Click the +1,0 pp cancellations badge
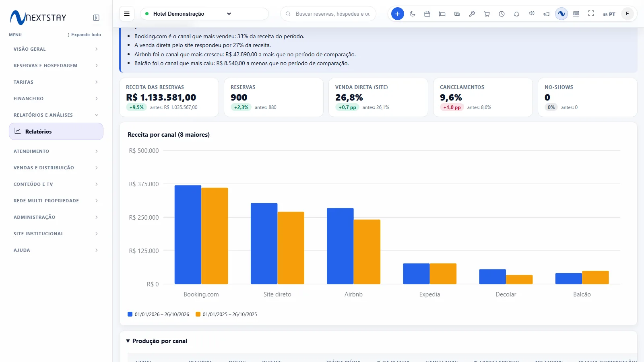Image resolution: width=644 pixels, height=362 pixels. coord(452,107)
